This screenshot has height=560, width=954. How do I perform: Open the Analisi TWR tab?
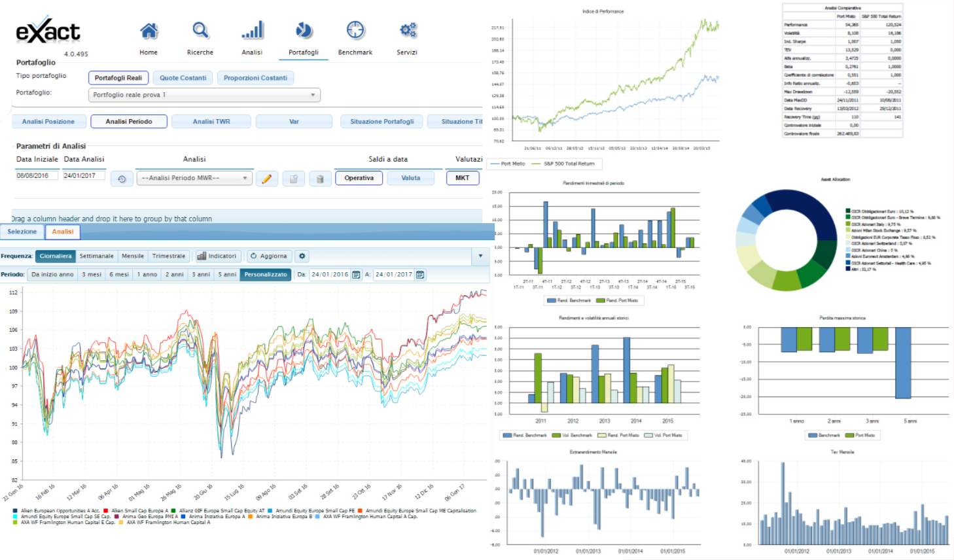(211, 122)
